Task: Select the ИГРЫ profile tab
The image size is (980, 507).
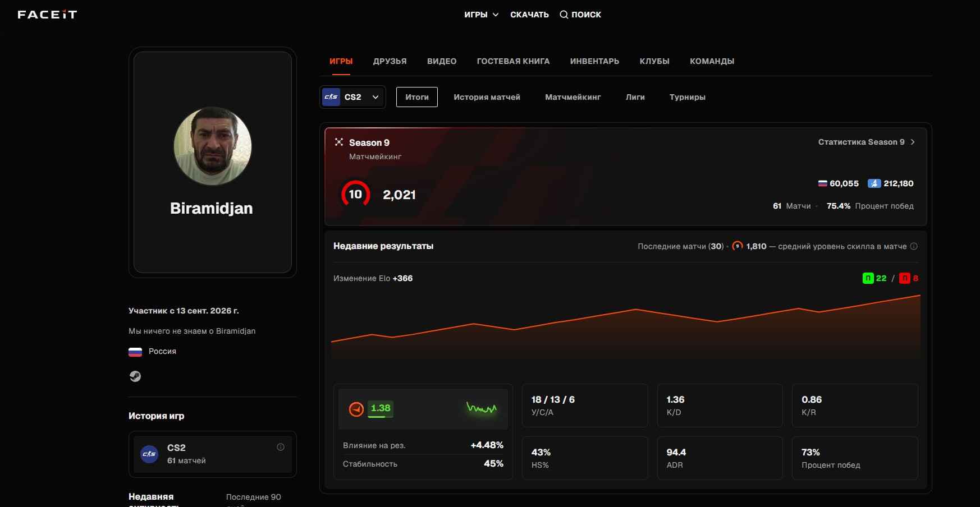Action: pos(341,61)
